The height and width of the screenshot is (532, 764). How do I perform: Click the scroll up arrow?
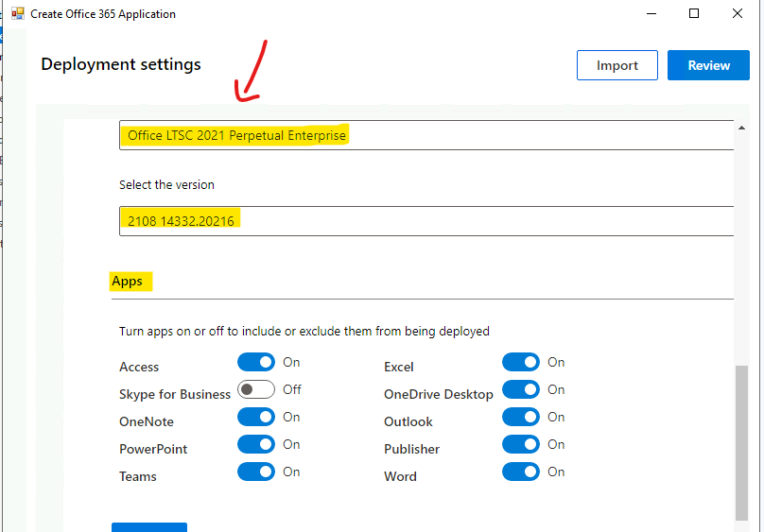(x=741, y=128)
